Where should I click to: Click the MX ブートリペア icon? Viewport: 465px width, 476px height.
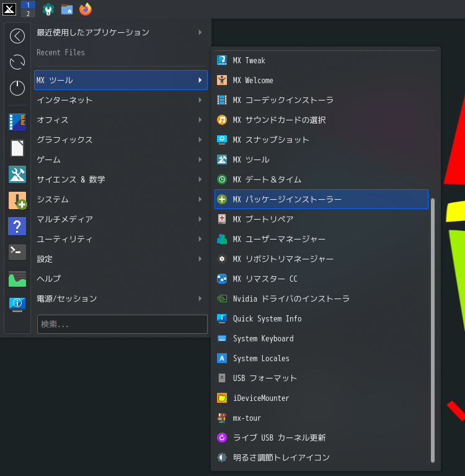click(x=222, y=219)
